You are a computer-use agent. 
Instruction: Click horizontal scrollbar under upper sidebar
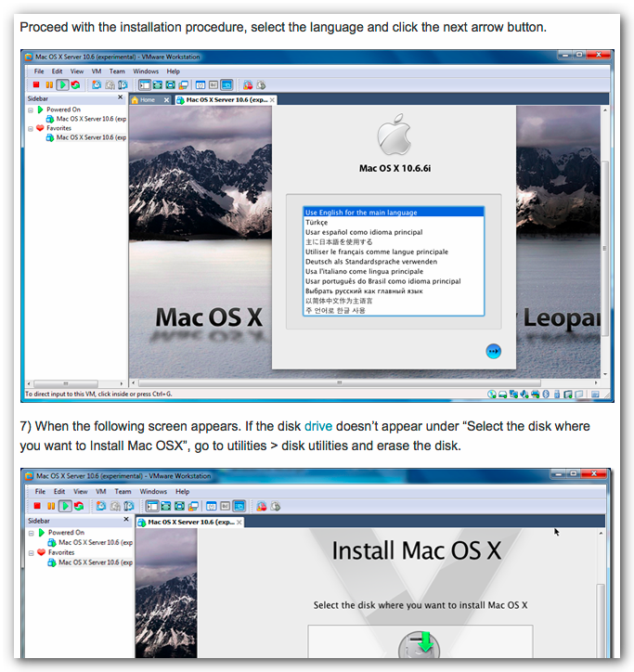point(66,383)
